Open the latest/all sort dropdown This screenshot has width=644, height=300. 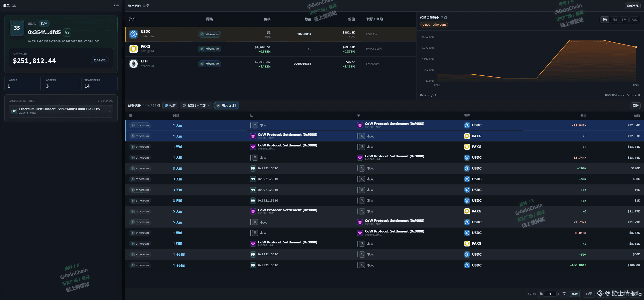(196, 106)
